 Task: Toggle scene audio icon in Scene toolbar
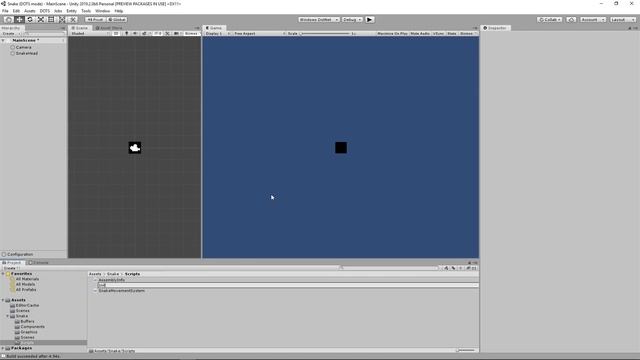point(135,33)
